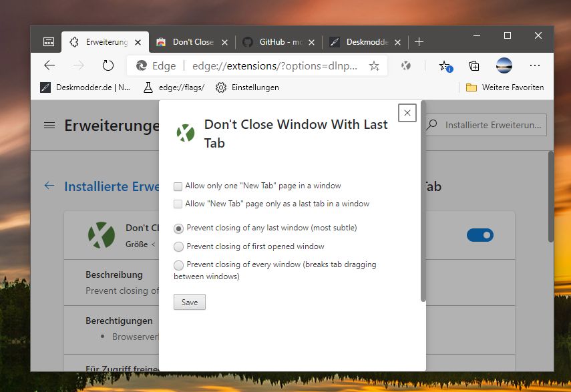
Task: Check Allow only one New Tab page
Action: [x=178, y=187]
